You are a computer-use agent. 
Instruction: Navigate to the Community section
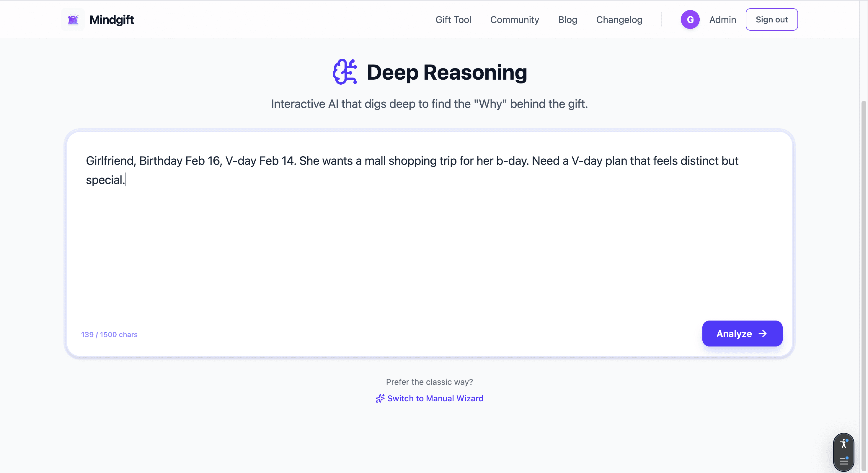[515, 19]
